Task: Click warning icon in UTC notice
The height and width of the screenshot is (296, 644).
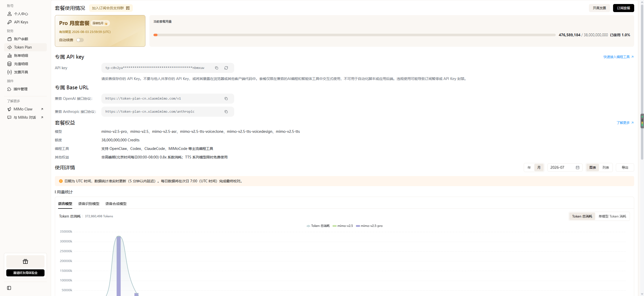Action: coord(61,181)
